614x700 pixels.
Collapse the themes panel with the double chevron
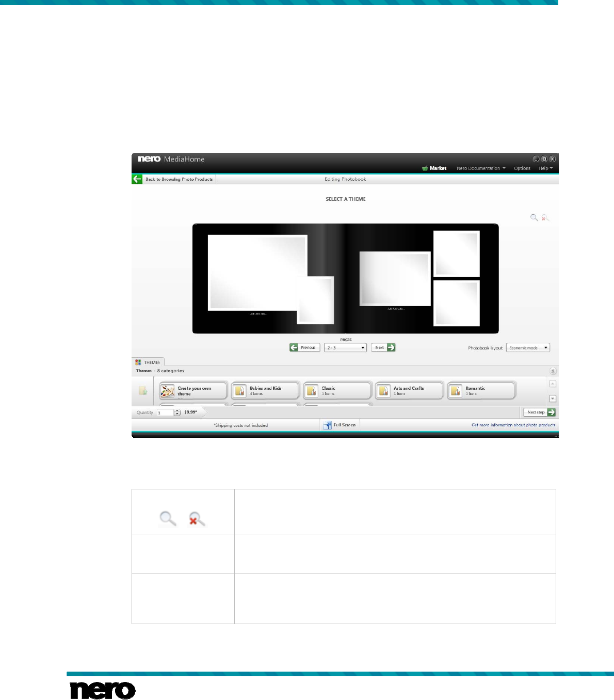click(x=553, y=371)
